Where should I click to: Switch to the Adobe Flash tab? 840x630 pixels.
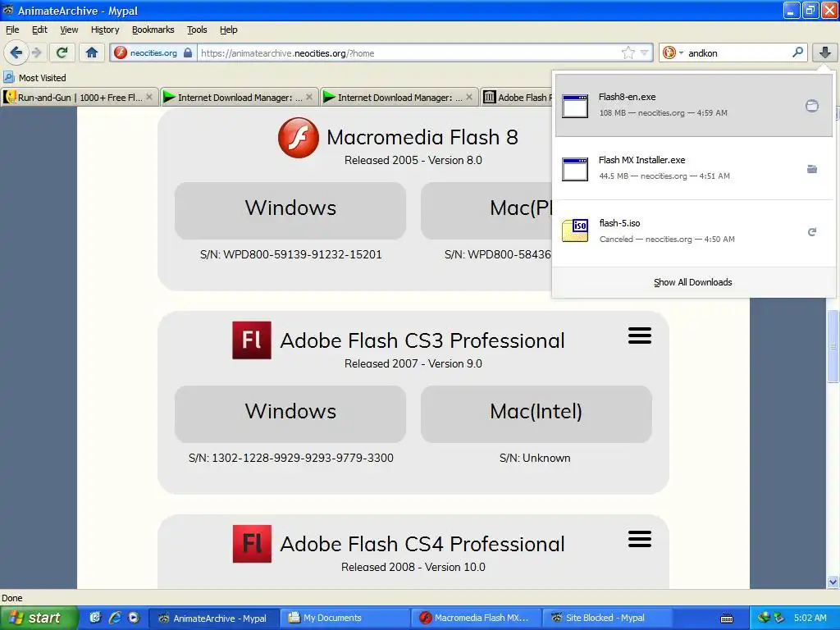pyautogui.click(x=517, y=97)
